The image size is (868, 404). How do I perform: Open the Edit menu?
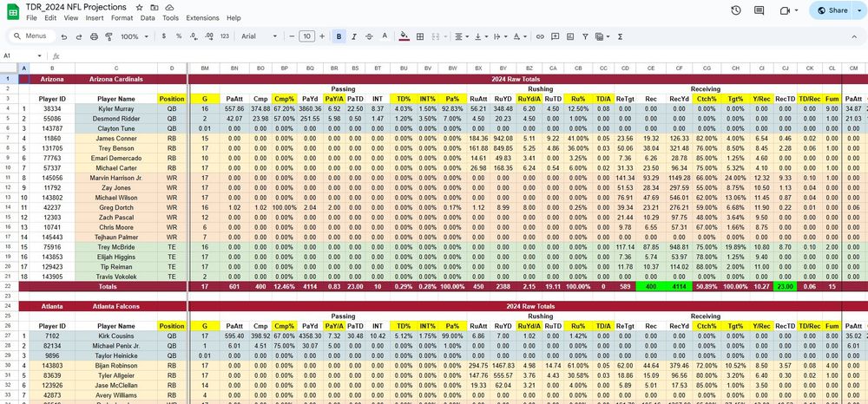point(50,17)
